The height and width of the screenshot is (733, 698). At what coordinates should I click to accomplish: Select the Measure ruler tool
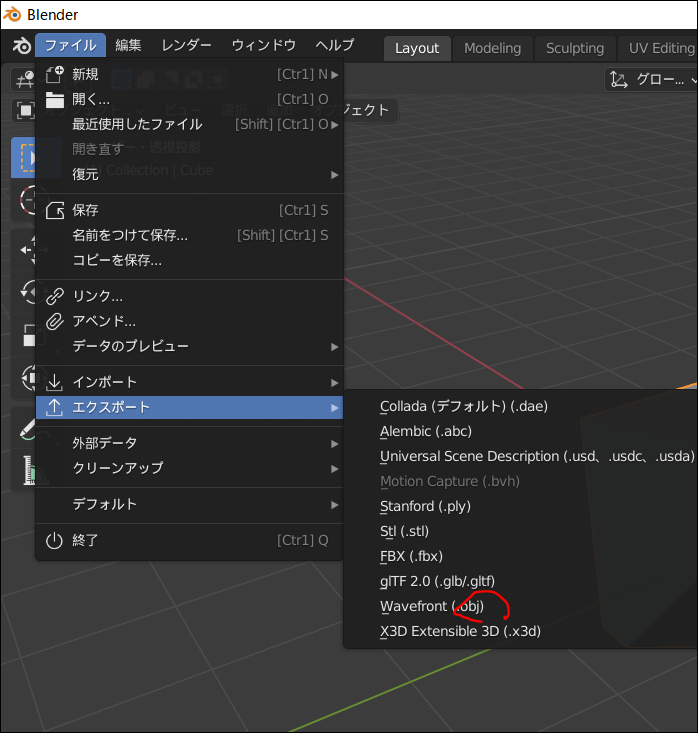coord(29,470)
